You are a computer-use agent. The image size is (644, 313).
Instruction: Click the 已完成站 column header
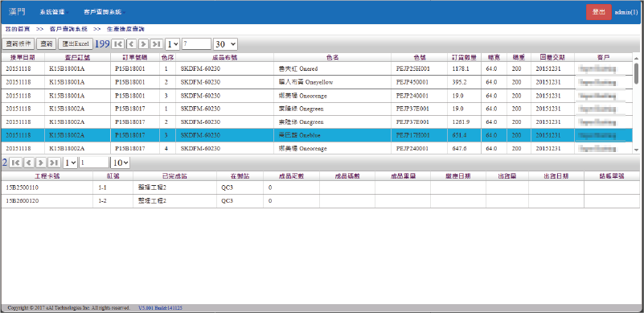click(x=175, y=176)
